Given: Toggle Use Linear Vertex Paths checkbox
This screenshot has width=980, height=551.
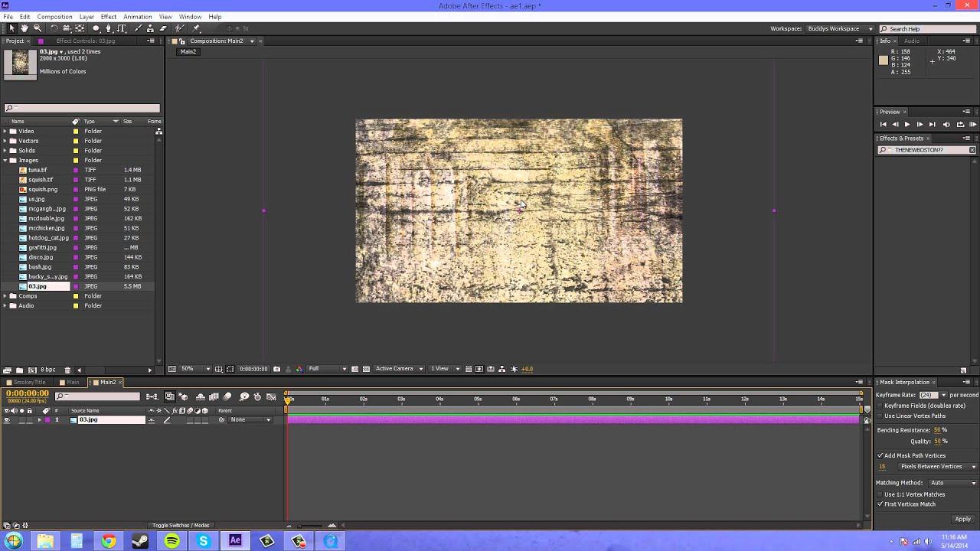Looking at the screenshot, I should 880,416.
